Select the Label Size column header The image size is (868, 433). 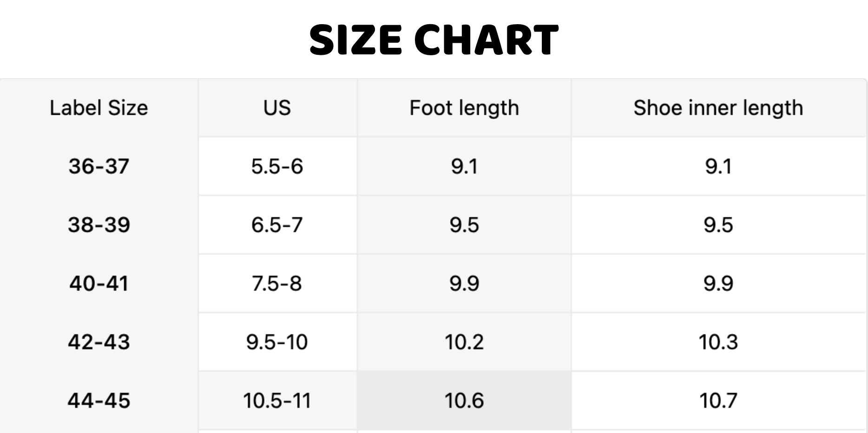pyautogui.click(x=99, y=108)
